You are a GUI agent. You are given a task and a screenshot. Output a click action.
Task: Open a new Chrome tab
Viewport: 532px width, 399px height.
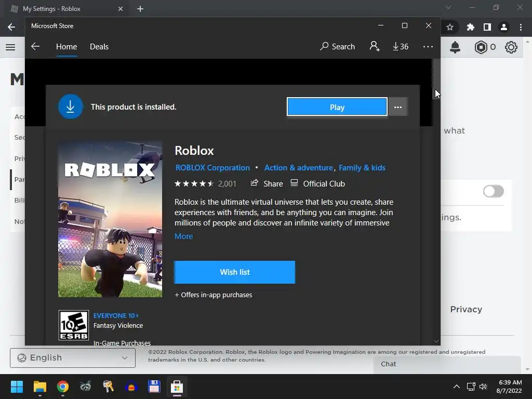140,9
